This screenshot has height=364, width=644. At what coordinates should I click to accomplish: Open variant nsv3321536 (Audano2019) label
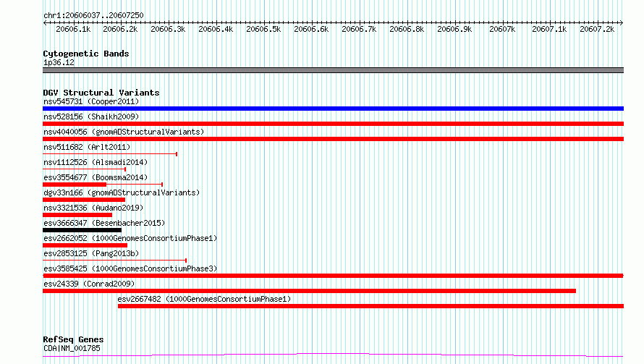point(93,208)
